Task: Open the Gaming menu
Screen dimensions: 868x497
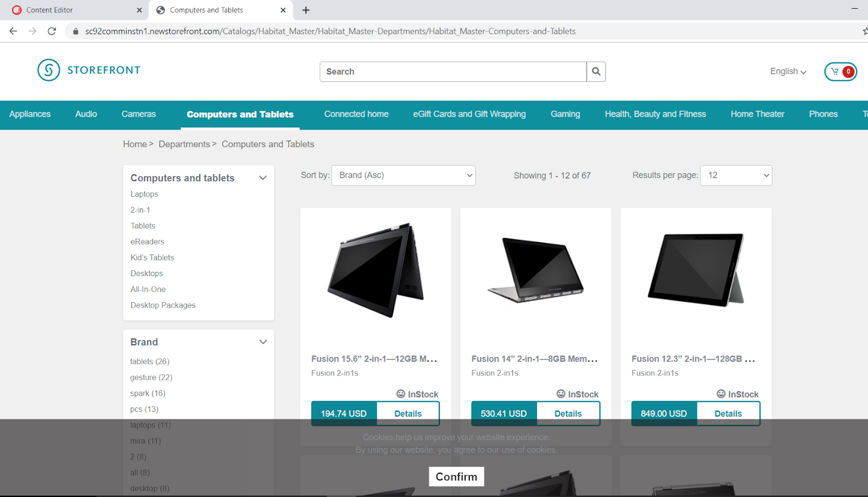Action: 565,114
